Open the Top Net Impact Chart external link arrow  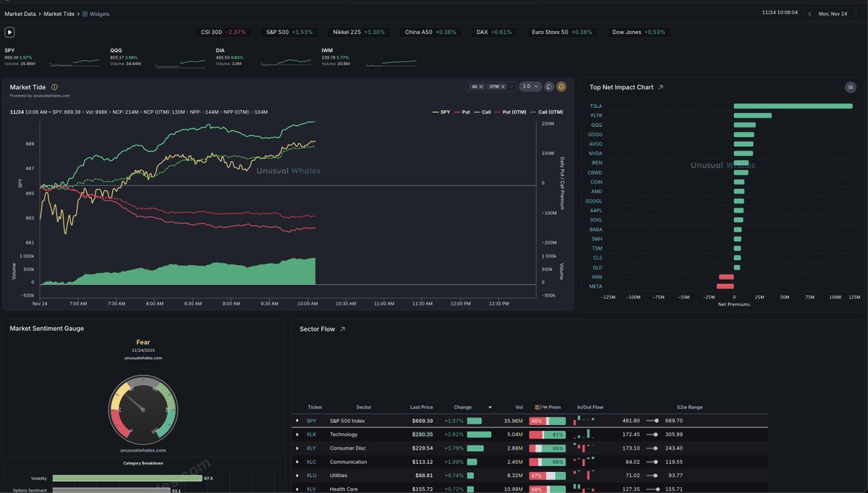(660, 88)
